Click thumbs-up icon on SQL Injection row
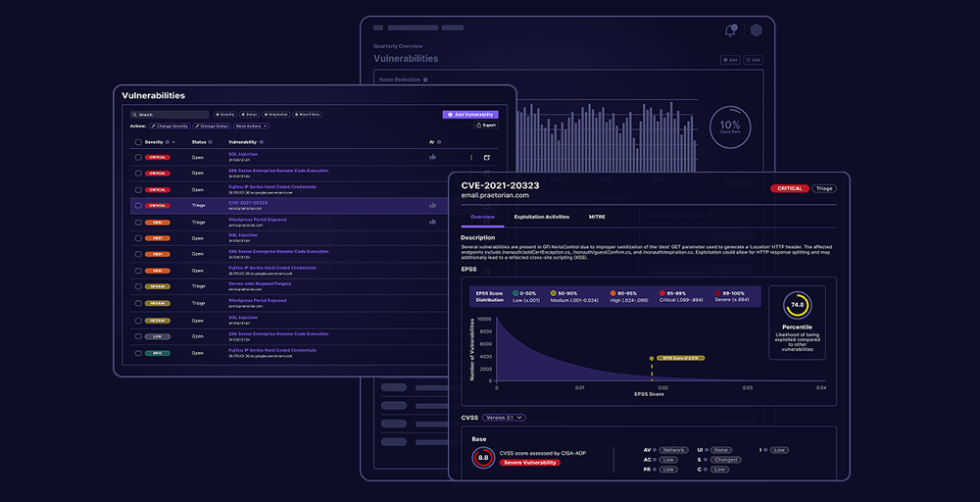 (432, 156)
